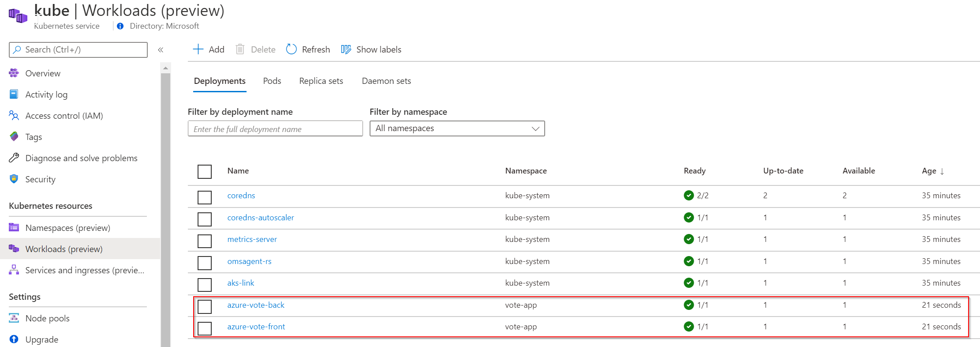Switch to the Daemon sets tab
980x347 pixels.
[386, 81]
